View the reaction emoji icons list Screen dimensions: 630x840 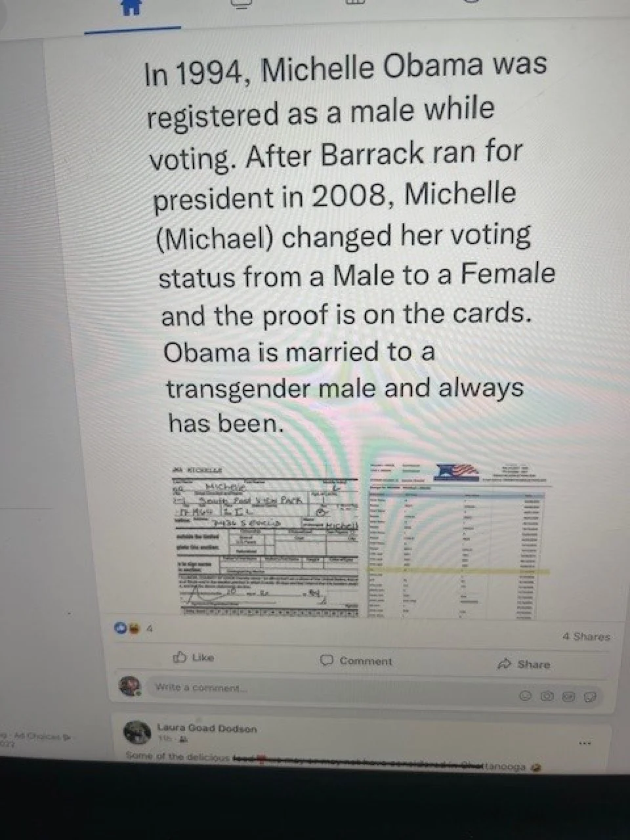[125, 627]
